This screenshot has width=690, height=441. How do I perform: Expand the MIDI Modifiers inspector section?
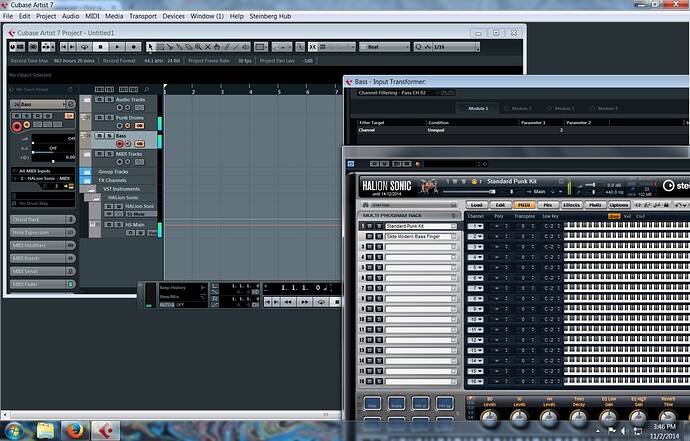[x=43, y=245]
